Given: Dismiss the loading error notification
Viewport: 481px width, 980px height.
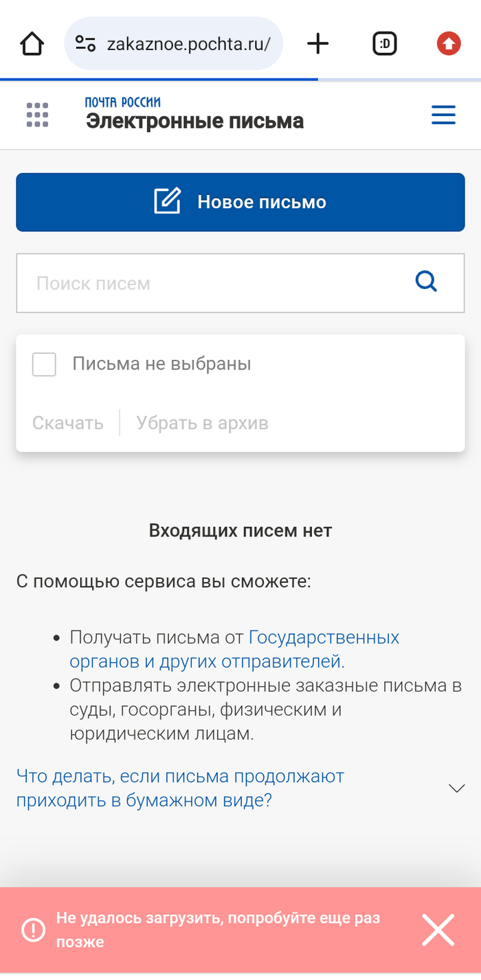Looking at the screenshot, I should 438,931.
